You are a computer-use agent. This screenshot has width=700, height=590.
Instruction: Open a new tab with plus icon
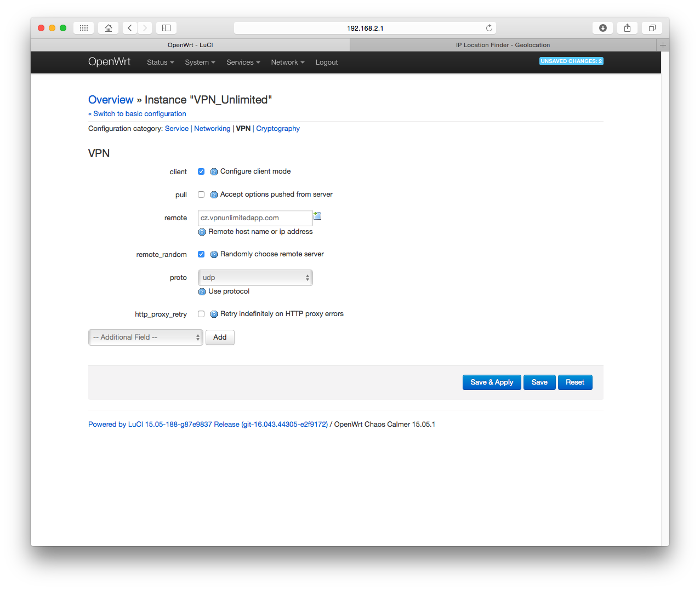point(663,45)
